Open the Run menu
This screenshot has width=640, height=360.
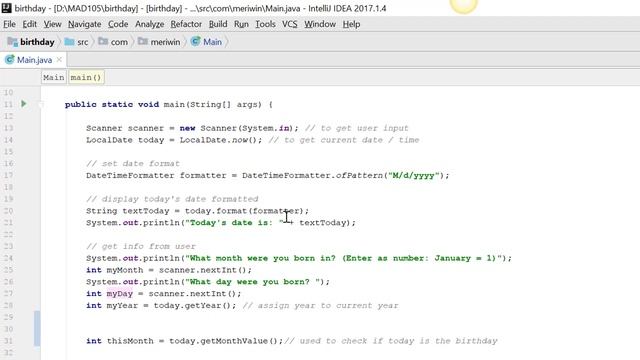pos(241,24)
